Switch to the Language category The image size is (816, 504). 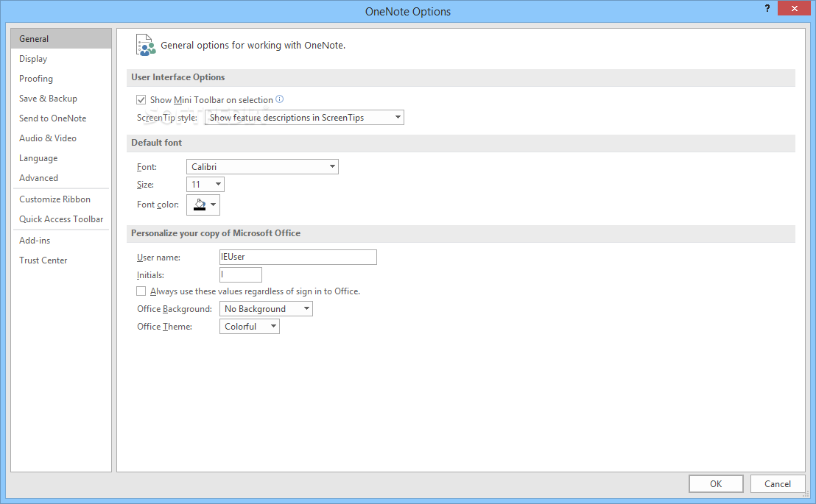pyautogui.click(x=61, y=158)
